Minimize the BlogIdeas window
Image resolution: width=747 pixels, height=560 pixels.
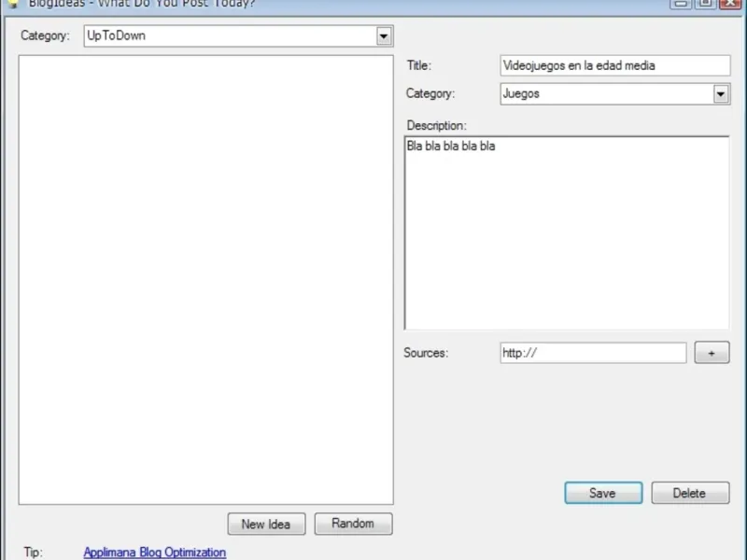pyautogui.click(x=681, y=4)
